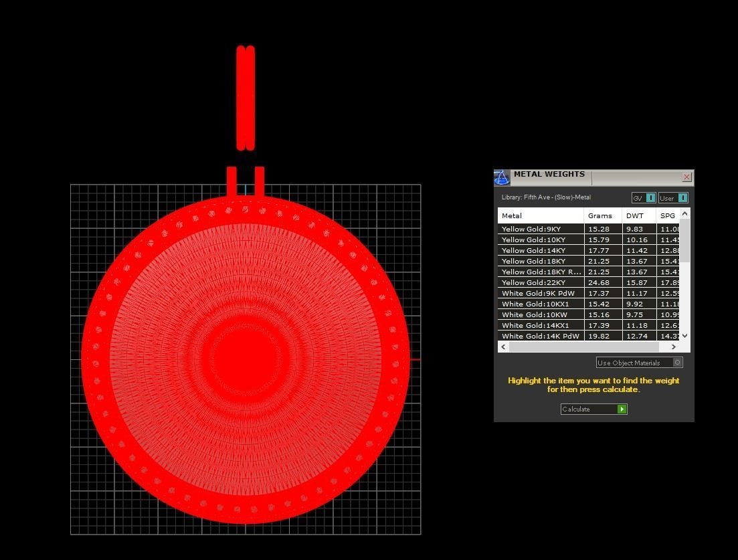The width and height of the screenshot is (738, 560).
Task: Click the 11.42 DWT cell
Action: click(x=639, y=250)
